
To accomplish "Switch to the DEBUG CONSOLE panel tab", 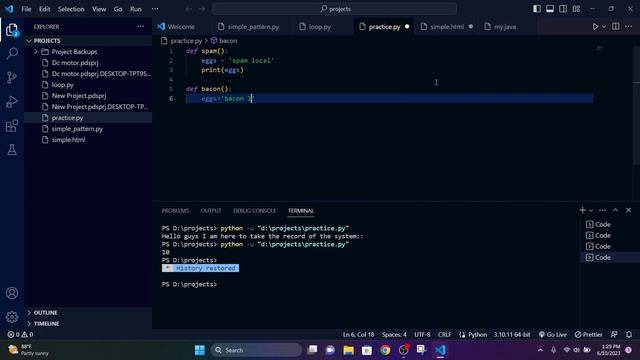I will pyautogui.click(x=255, y=211).
